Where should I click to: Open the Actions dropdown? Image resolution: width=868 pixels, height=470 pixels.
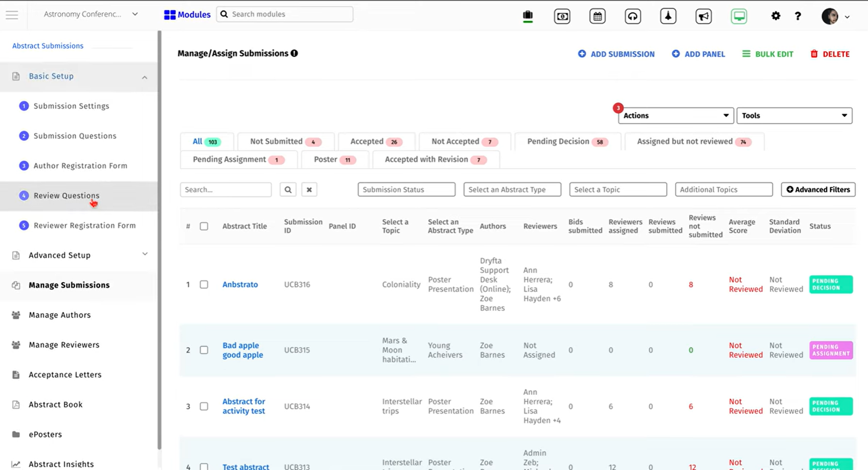pos(675,116)
